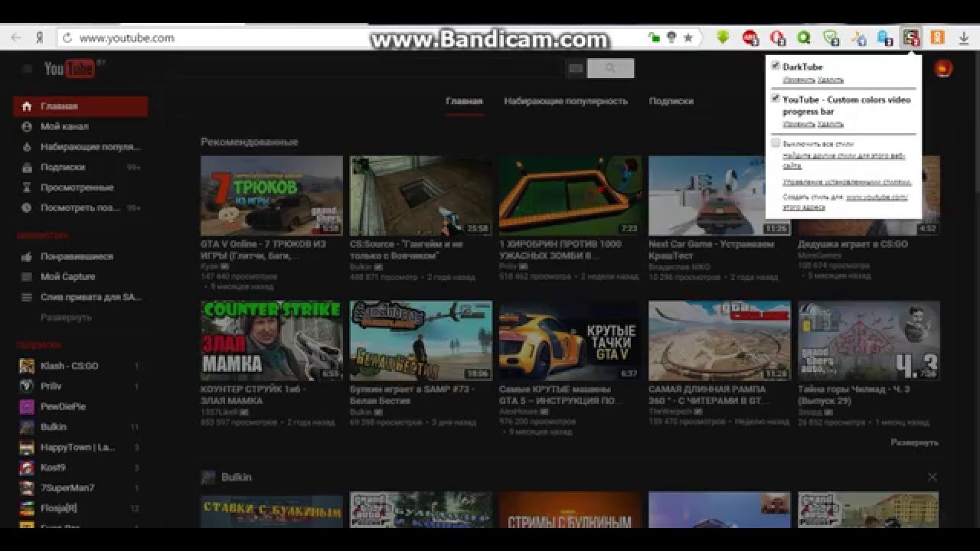Open 'Главная' in left sidebar
This screenshot has height=551, width=980.
80,106
